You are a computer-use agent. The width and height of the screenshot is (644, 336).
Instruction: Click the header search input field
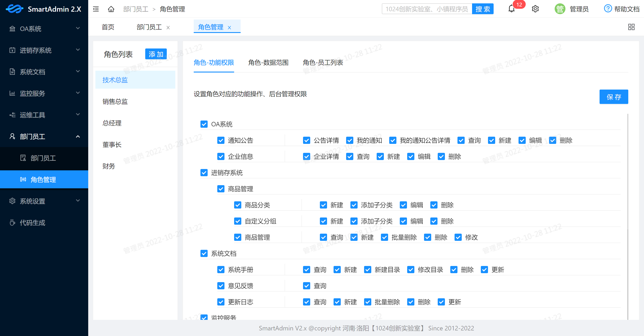(426, 9)
